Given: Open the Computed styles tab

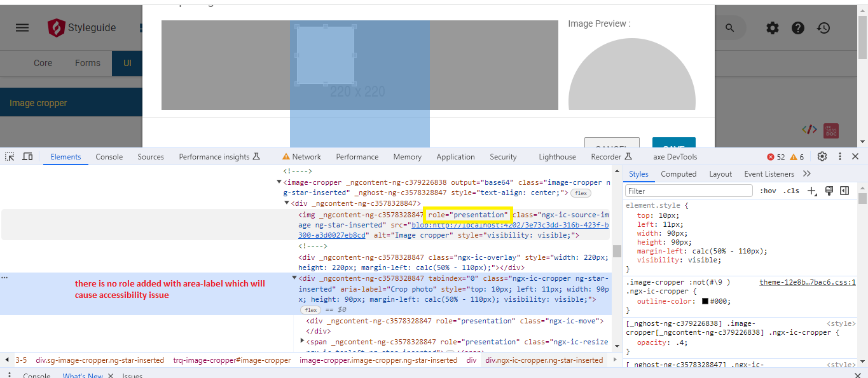Looking at the screenshot, I should [x=678, y=173].
